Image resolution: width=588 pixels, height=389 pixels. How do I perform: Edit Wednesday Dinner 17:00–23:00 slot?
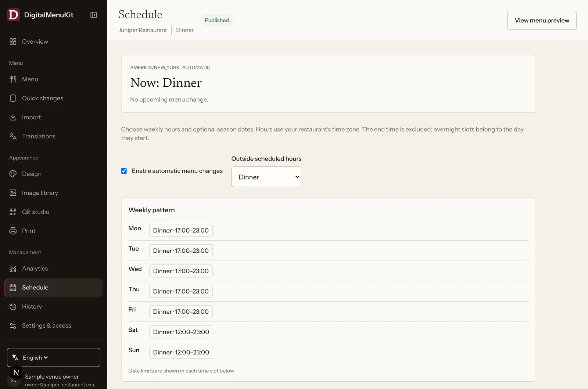pyautogui.click(x=181, y=271)
